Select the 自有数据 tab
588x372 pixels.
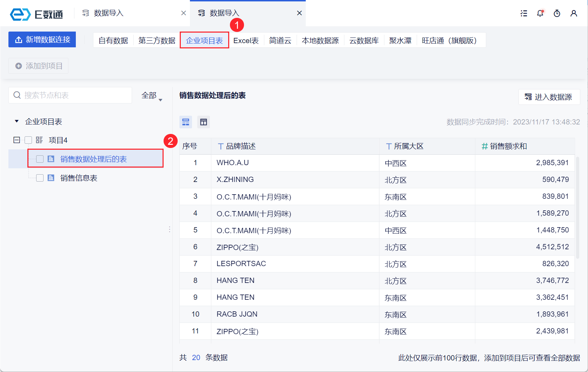coord(113,41)
